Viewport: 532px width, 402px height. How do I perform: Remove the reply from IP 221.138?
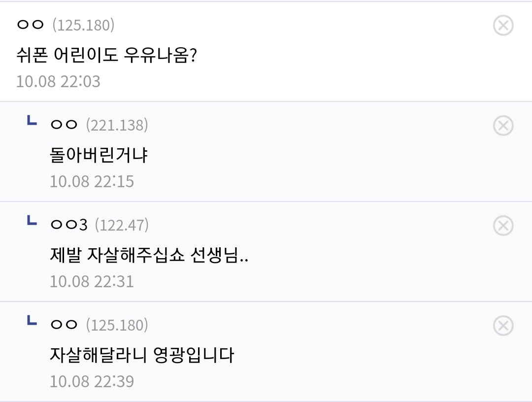[x=503, y=125]
